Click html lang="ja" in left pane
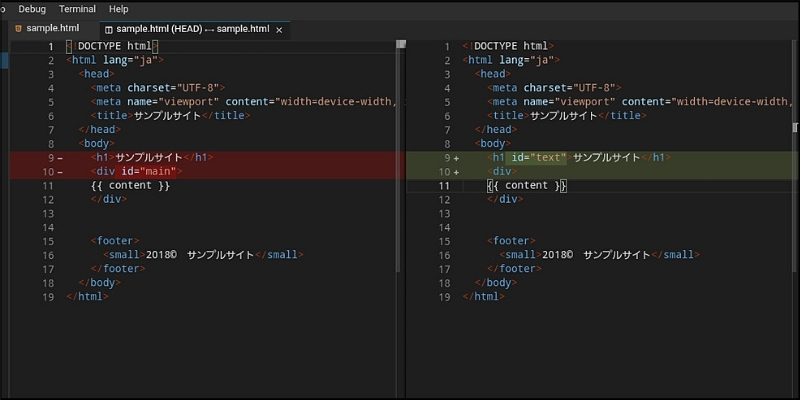The width and height of the screenshot is (800, 400). coord(115,60)
